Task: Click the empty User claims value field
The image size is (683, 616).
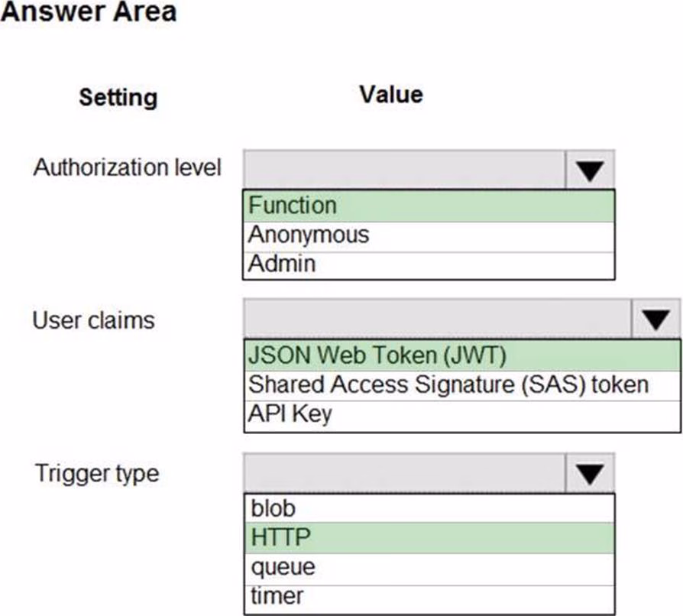Action: 437,319
